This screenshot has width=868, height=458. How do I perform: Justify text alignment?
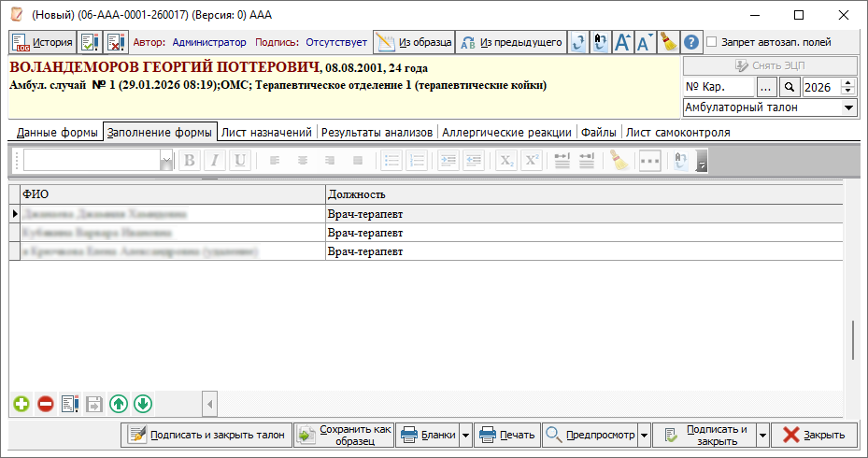[x=358, y=161]
